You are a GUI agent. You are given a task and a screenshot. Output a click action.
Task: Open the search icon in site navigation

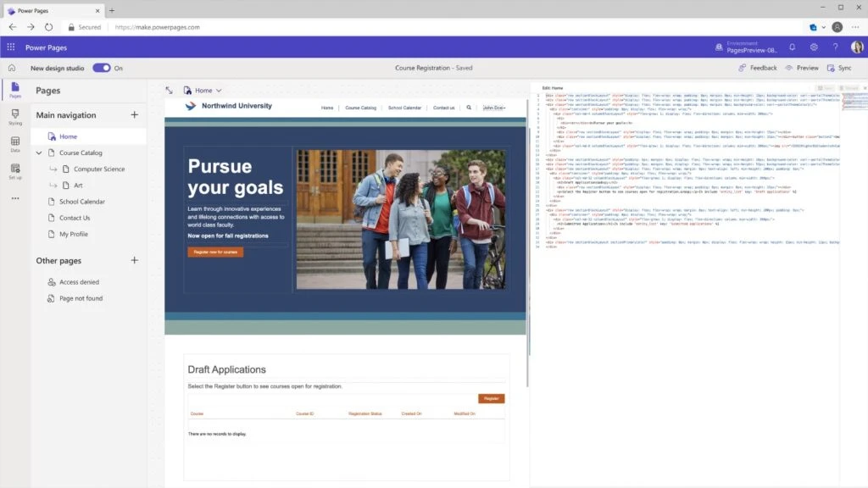pos(469,108)
